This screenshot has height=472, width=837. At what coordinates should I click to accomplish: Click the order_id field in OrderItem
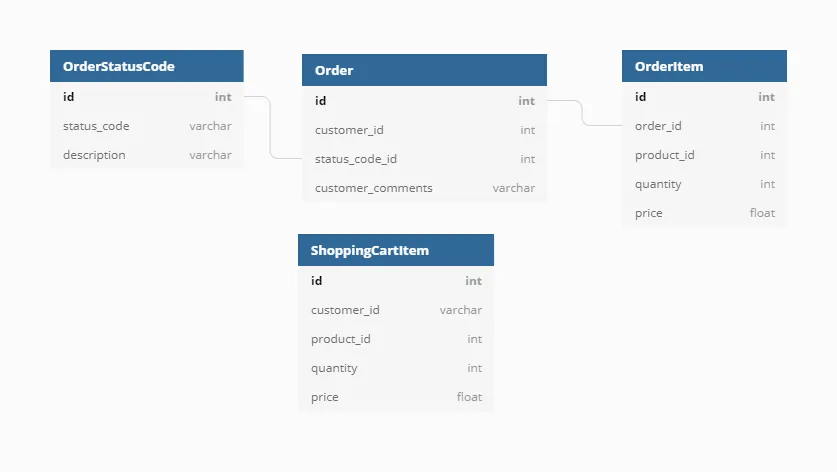click(704, 126)
